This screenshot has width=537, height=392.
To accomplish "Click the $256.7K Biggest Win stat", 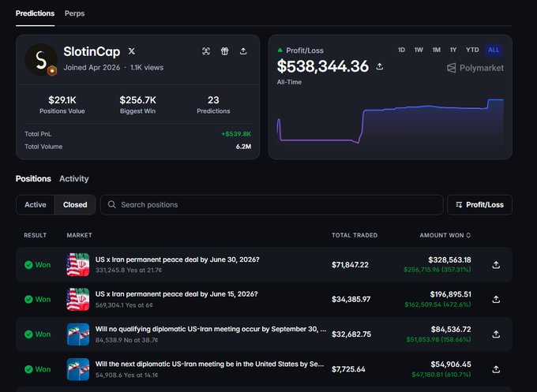I will [137, 105].
